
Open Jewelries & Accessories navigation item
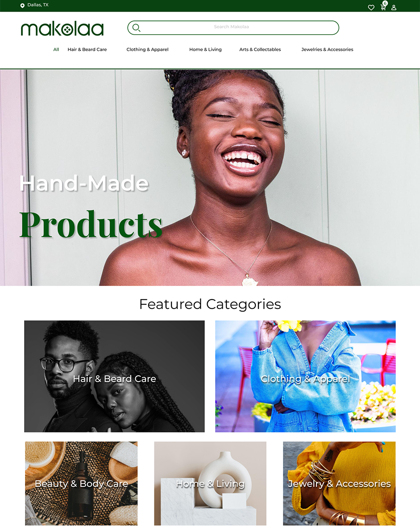(x=327, y=50)
